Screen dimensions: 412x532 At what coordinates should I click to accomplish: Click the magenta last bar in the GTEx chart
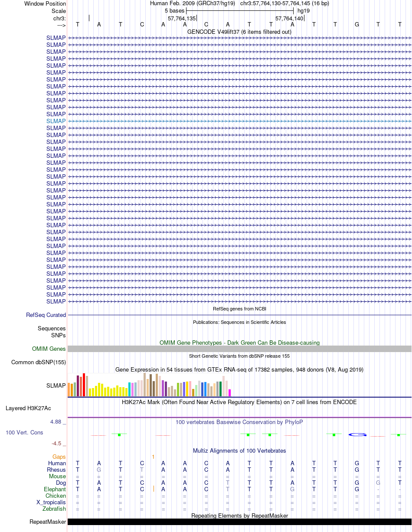click(x=230, y=393)
